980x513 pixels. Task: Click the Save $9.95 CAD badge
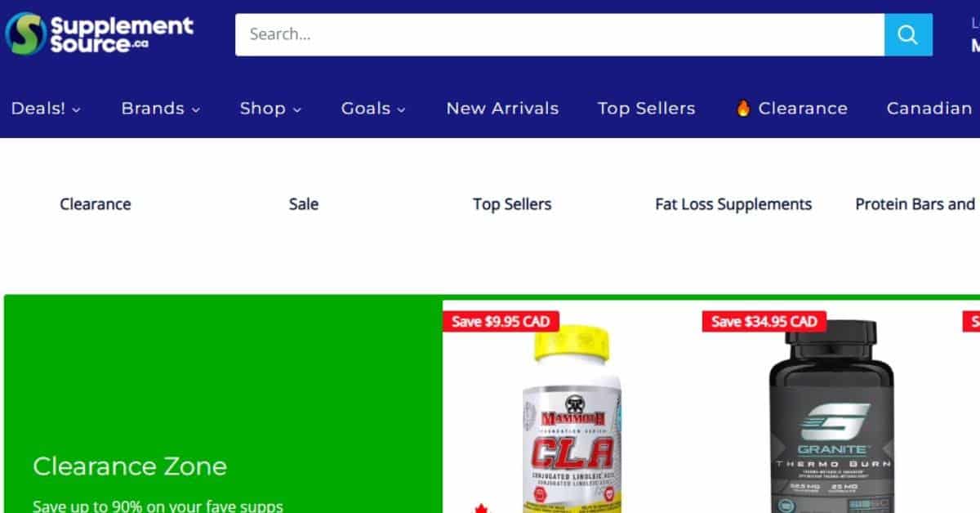click(x=501, y=321)
